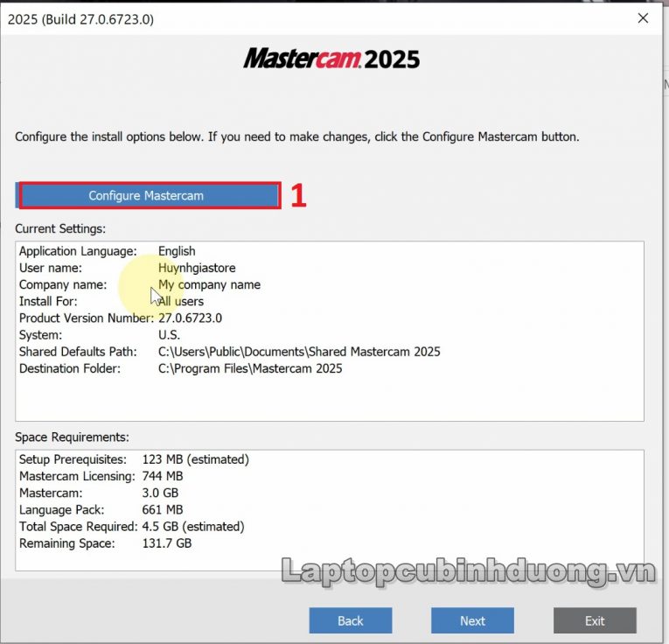This screenshot has height=644, width=669.
Task: Click the Space Requirements heading
Action: [72, 437]
